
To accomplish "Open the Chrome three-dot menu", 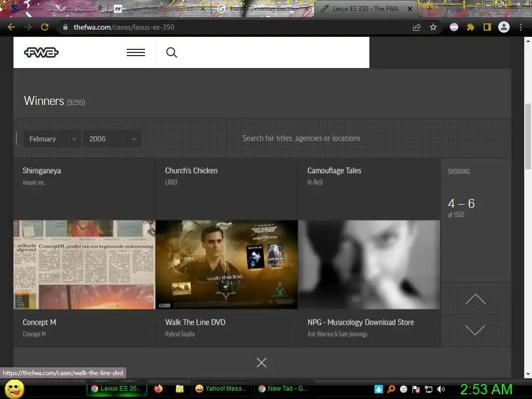I will point(521,27).
